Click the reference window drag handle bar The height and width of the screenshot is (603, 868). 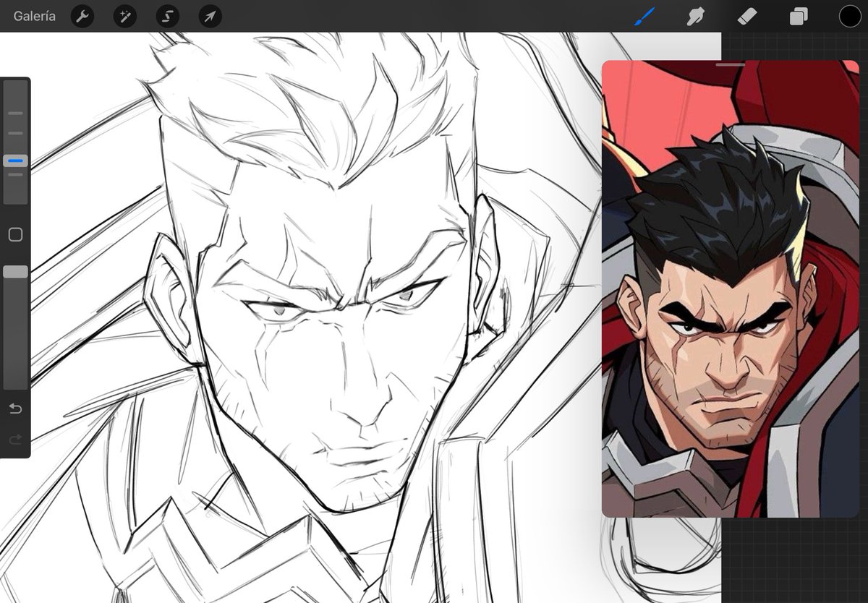tap(731, 66)
